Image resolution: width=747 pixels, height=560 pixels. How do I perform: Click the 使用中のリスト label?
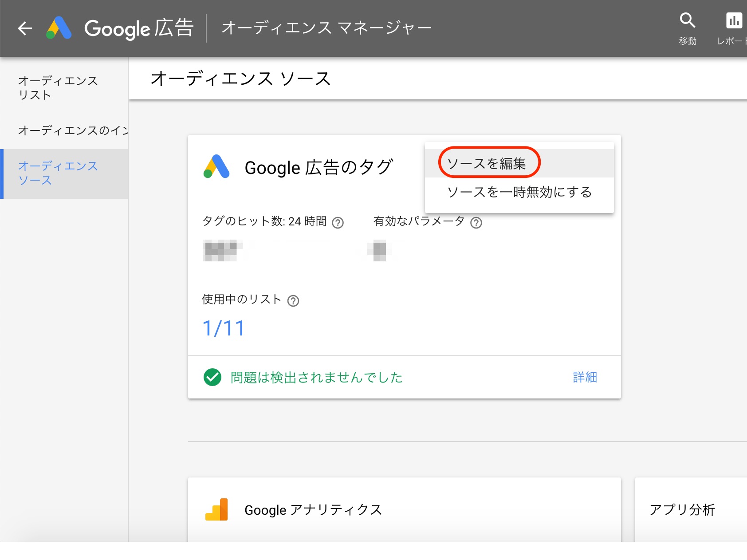[242, 300]
